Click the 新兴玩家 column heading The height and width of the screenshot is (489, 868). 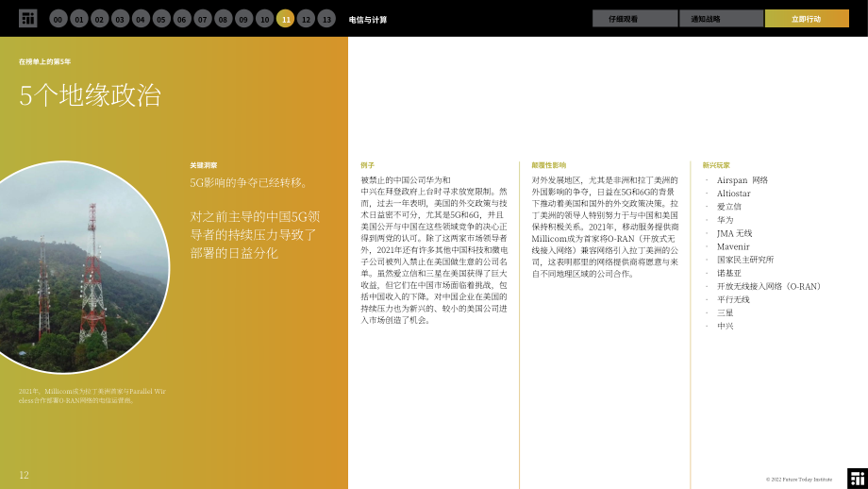(716, 165)
